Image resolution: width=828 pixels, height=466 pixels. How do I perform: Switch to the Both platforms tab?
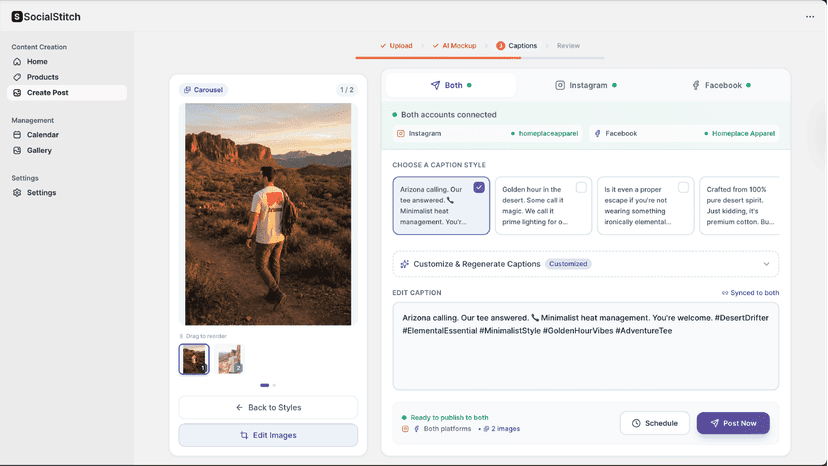(x=451, y=85)
